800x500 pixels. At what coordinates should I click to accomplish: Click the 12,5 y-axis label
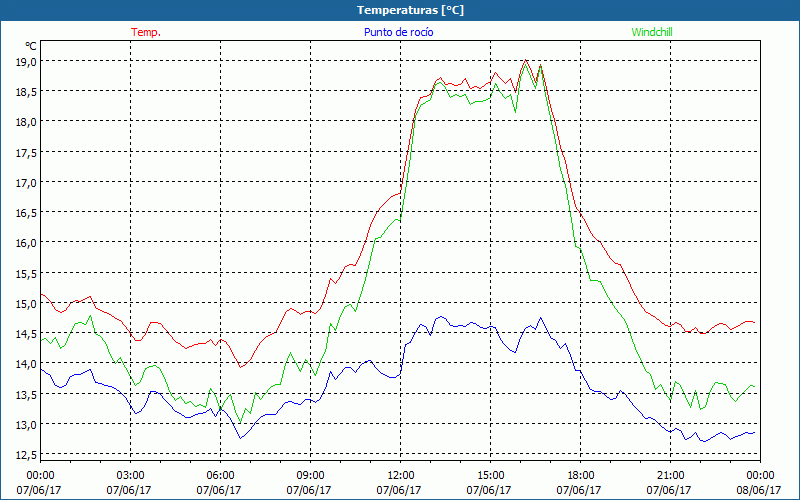tap(26, 454)
